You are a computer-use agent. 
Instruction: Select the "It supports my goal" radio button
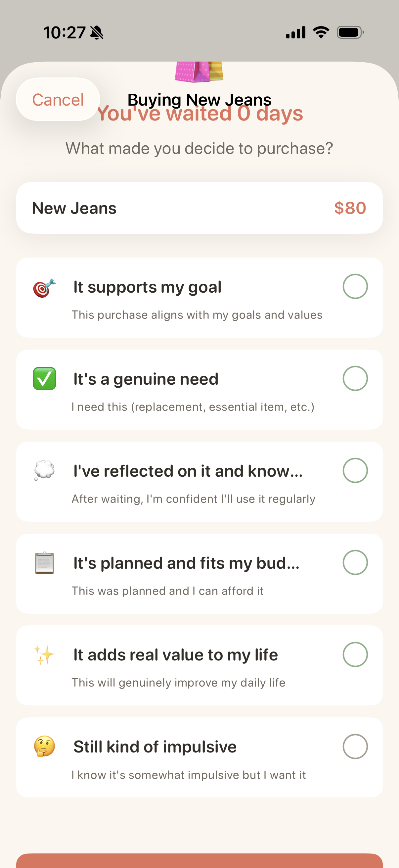click(355, 287)
